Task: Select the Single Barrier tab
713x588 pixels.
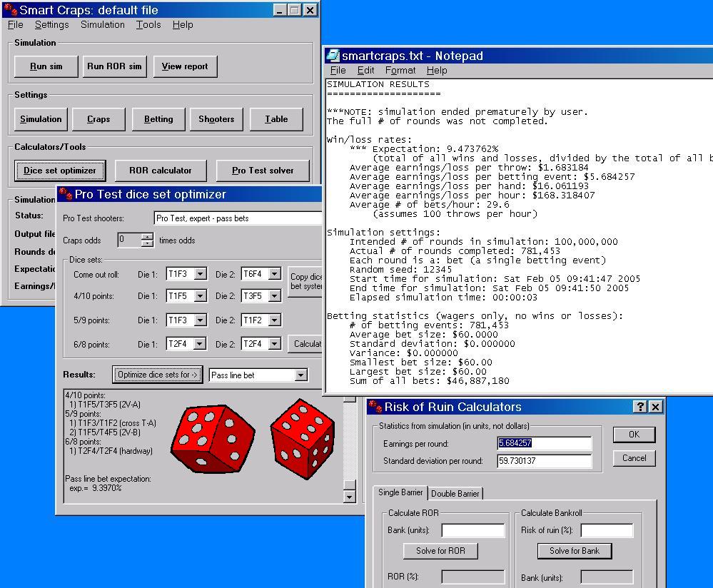Action: tap(401, 493)
